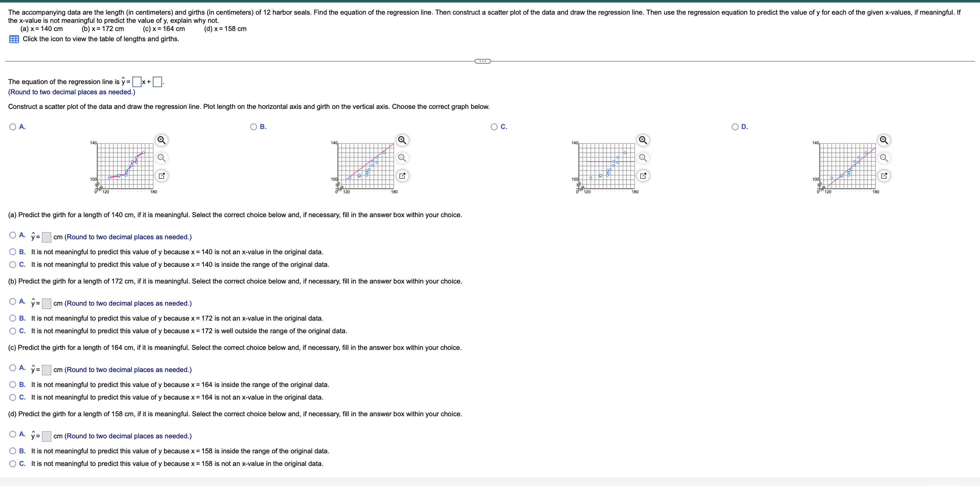Click the zoom-out magnifier on graph A
This screenshot has width=980, height=486.
click(162, 158)
